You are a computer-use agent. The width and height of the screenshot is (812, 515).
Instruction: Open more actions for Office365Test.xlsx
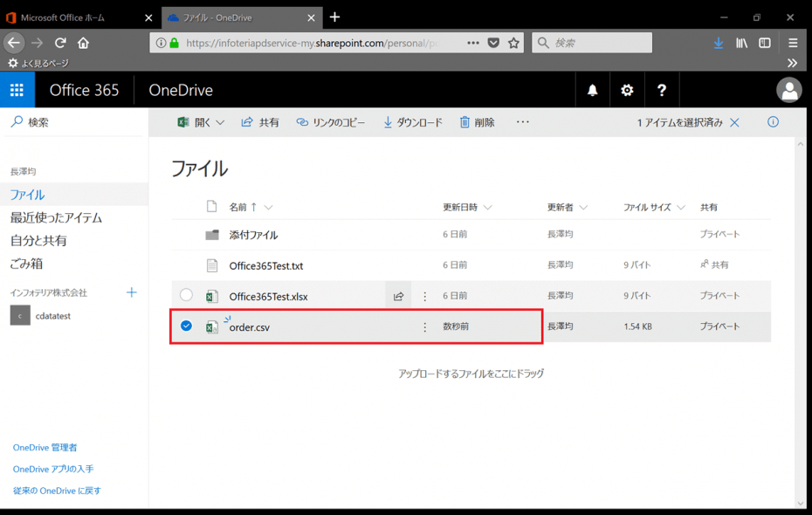[x=424, y=296]
